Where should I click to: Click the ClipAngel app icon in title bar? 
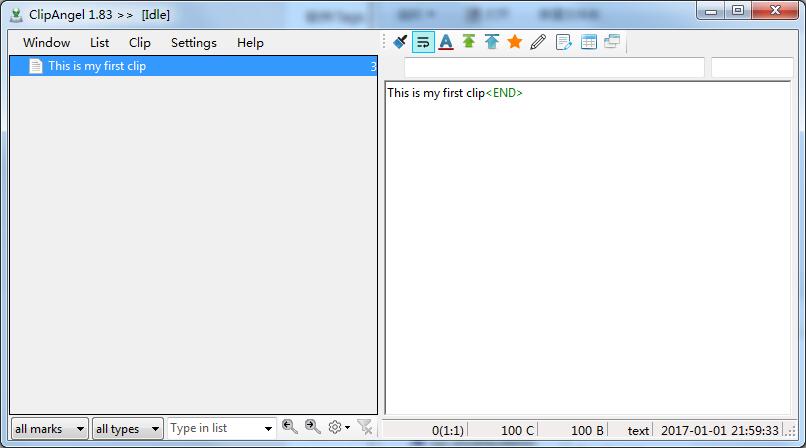(x=16, y=15)
